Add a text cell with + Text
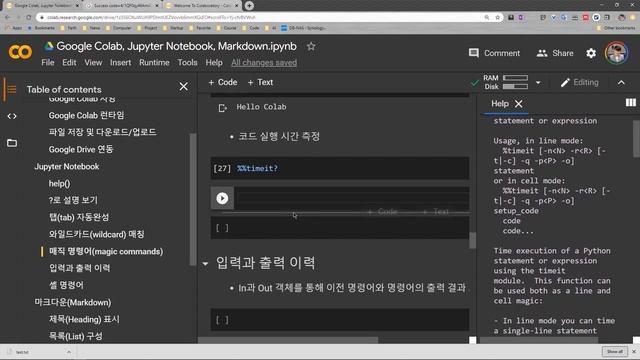The image size is (640, 360). pyautogui.click(x=260, y=82)
